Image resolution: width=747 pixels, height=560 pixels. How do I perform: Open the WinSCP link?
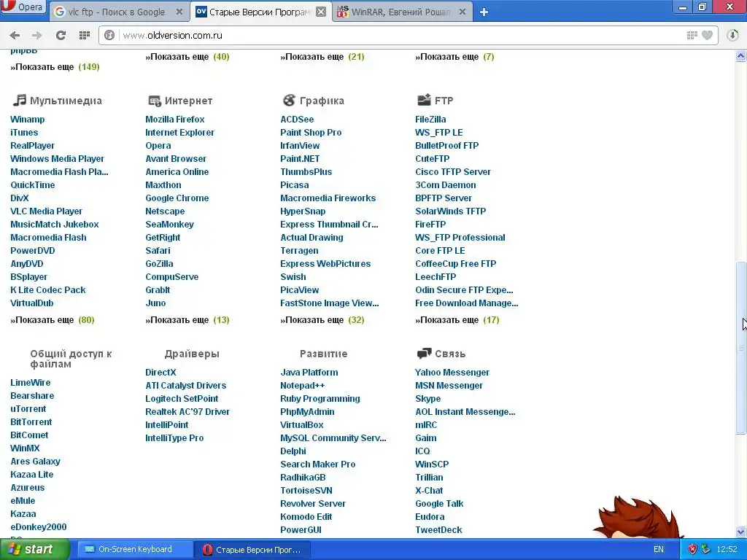point(432,464)
